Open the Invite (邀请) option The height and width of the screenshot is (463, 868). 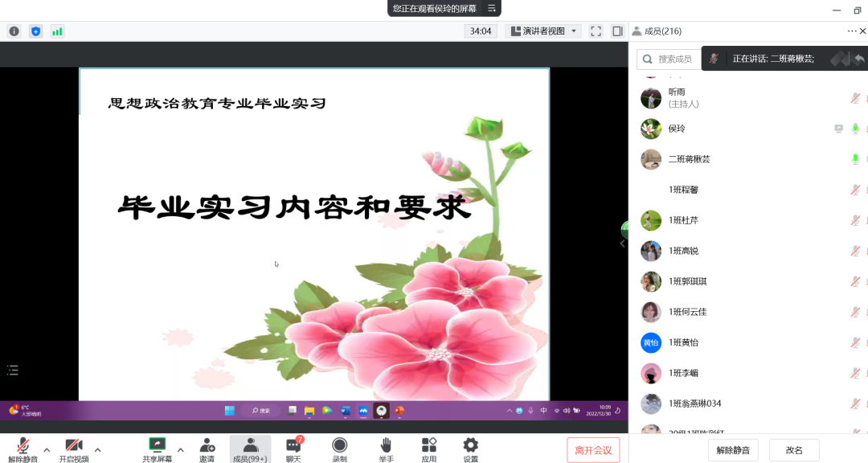click(x=207, y=449)
